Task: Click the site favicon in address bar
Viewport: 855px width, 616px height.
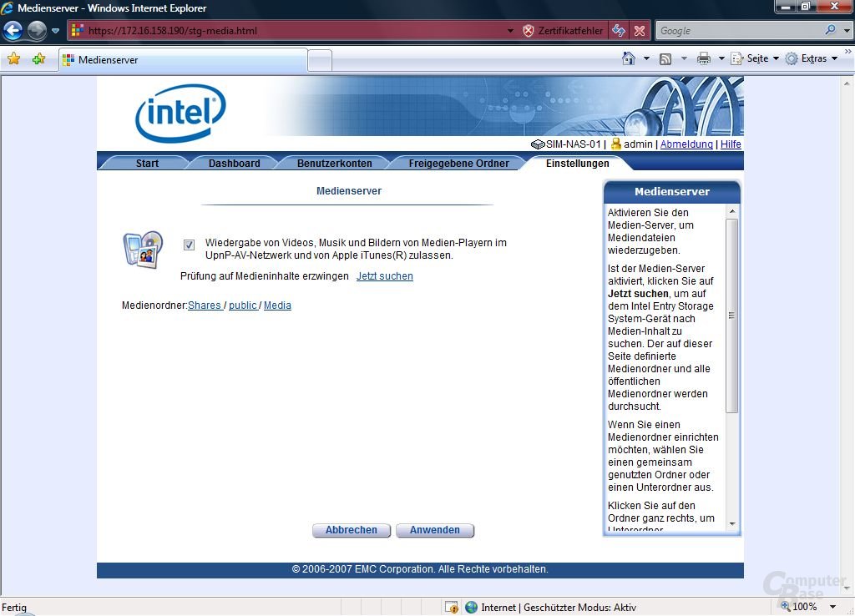Action: click(78, 31)
